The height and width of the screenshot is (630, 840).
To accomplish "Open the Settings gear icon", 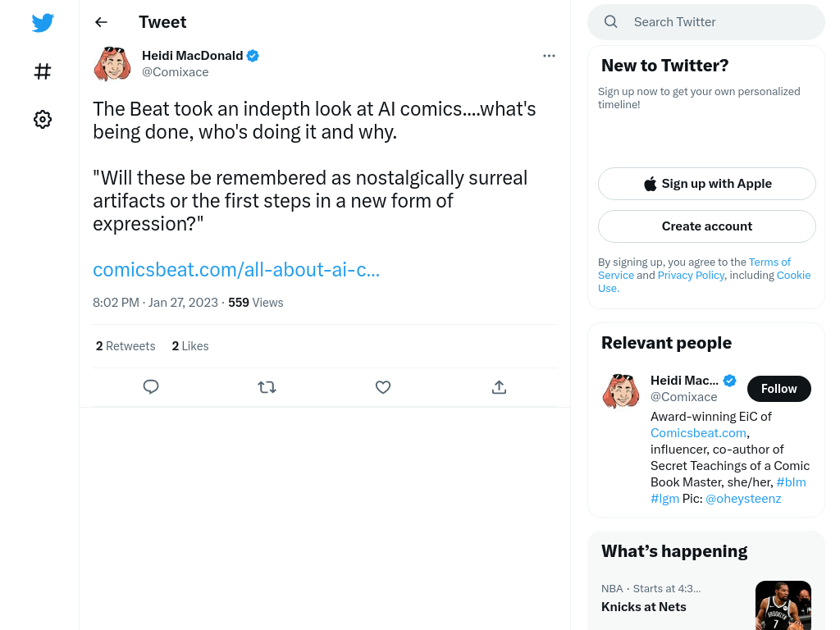I will tap(43, 119).
